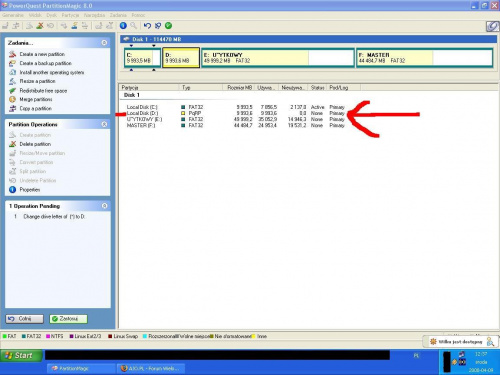Click the Properties icon in Partition Operations

(x=12, y=190)
